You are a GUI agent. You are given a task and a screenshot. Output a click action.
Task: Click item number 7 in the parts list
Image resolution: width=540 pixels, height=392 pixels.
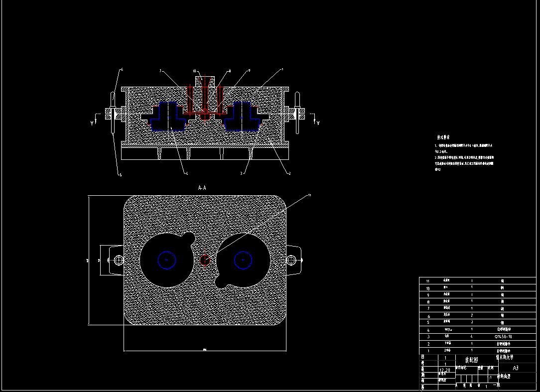tap(428, 309)
